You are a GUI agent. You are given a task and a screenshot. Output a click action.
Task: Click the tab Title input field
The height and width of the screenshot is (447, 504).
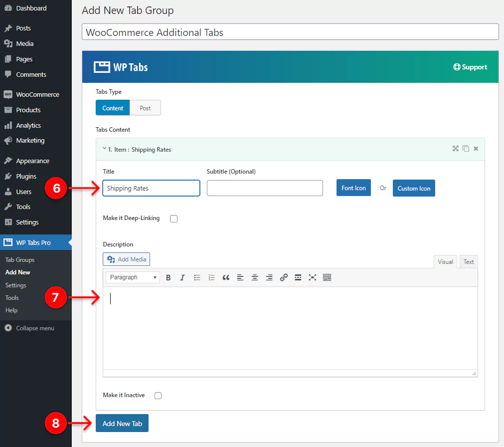pos(151,188)
